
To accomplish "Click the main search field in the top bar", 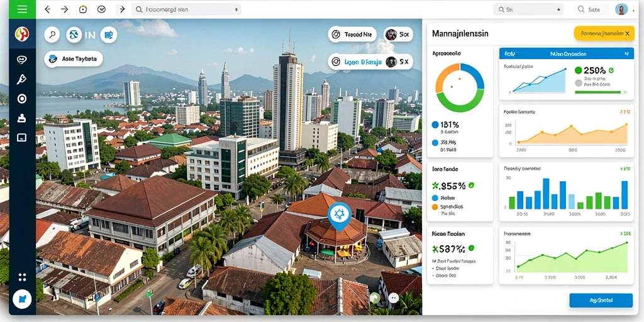I will point(186,9).
